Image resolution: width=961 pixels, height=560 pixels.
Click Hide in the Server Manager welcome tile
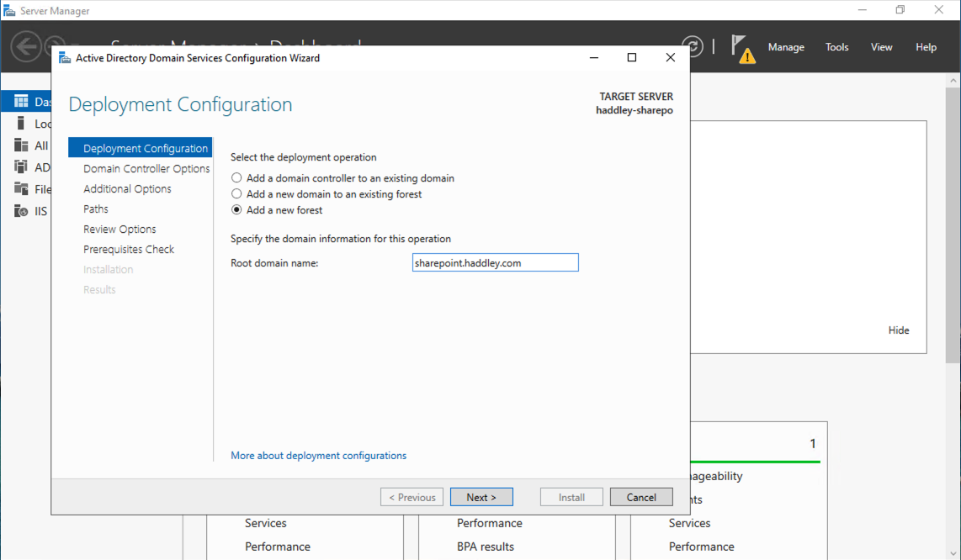coord(899,330)
